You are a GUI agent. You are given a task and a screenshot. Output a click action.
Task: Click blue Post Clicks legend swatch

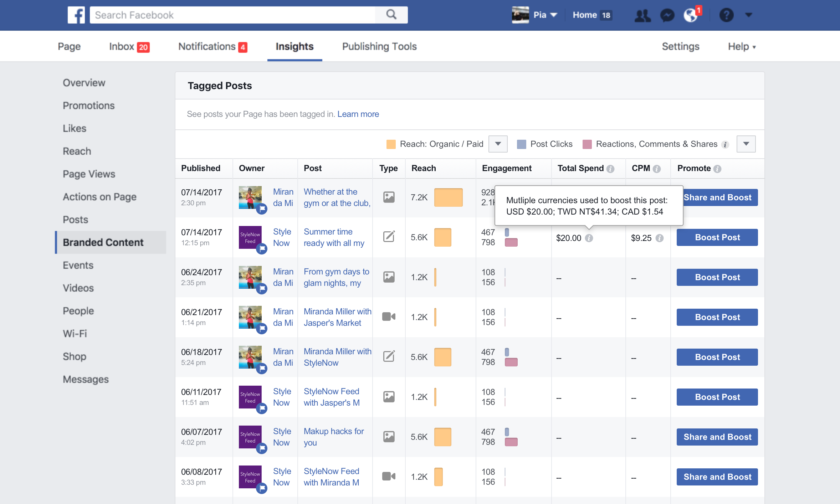tap(522, 144)
